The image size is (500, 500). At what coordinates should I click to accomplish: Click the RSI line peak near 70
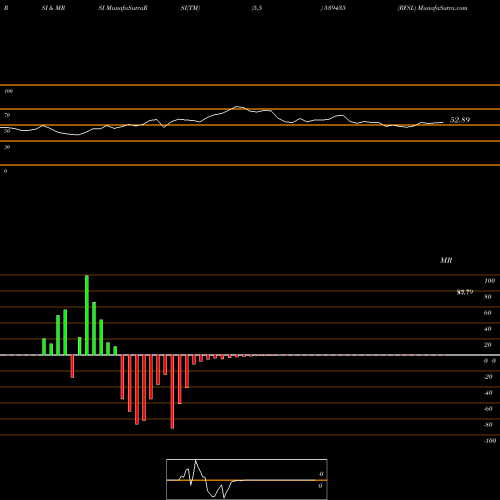tap(237, 107)
